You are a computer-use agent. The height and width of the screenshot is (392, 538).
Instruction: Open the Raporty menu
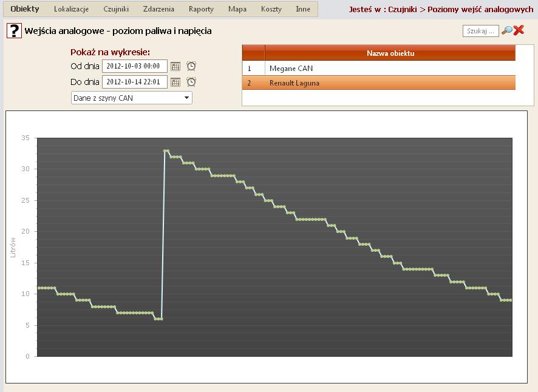tap(201, 9)
